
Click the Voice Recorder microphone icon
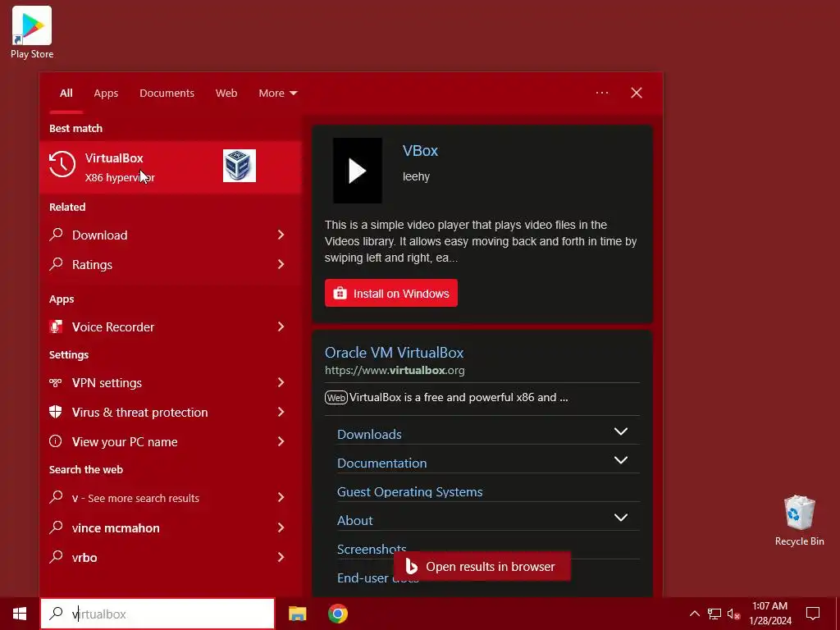pyautogui.click(x=56, y=326)
